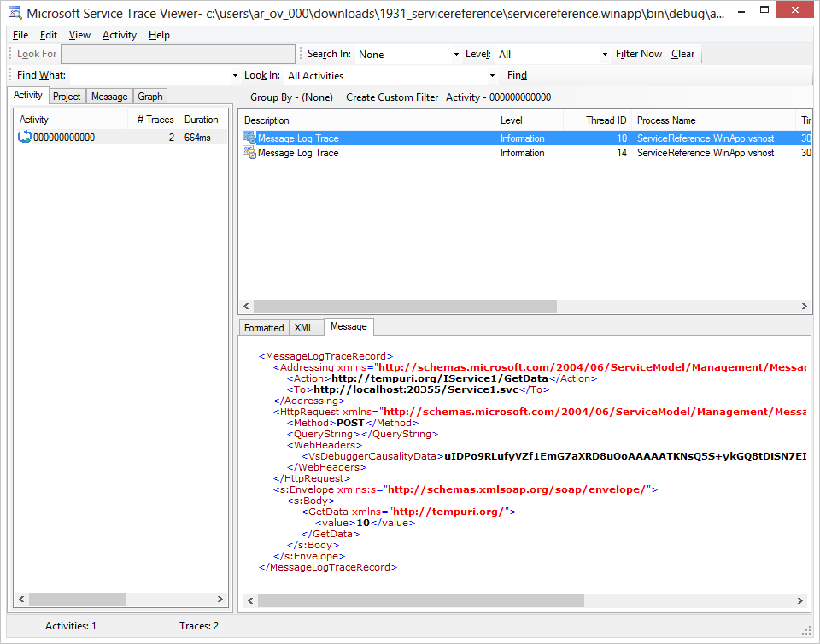This screenshot has width=820, height=644.
Task: Click the Look For input field
Action: point(178,55)
